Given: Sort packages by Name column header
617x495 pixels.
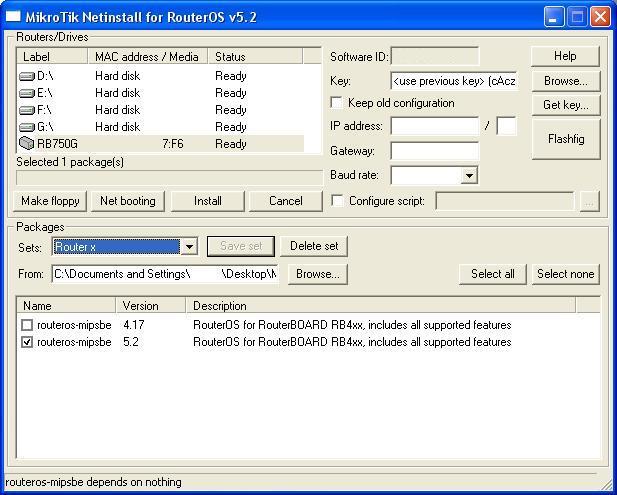Looking at the screenshot, I should 66,306.
